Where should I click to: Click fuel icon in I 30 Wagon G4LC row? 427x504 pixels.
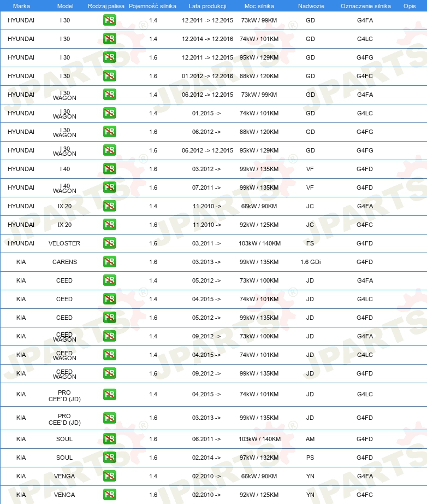tap(109, 114)
